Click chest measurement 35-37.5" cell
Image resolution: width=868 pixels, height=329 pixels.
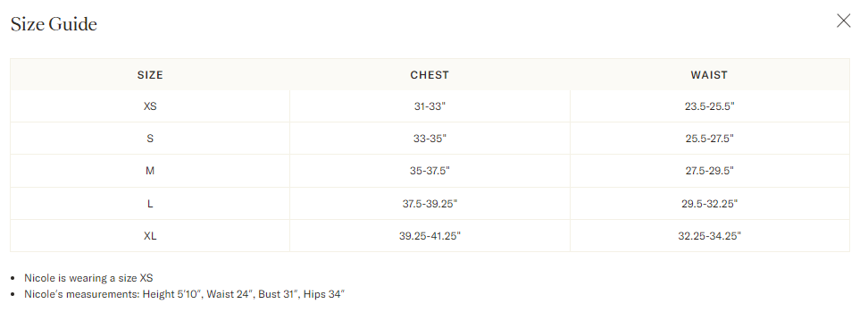coord(430,171)
